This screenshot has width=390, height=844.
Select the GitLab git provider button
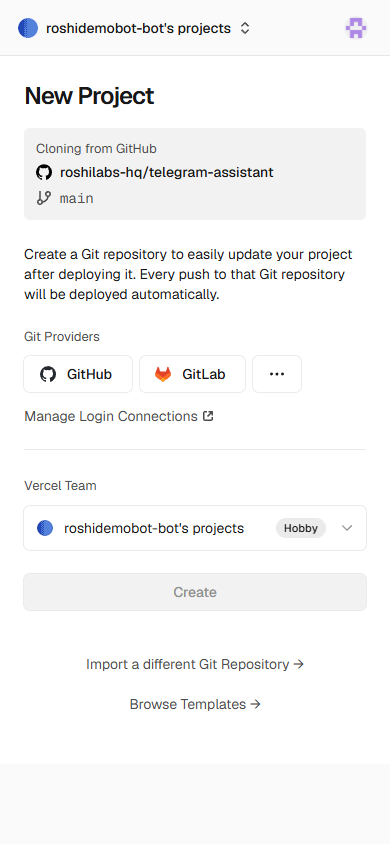(x=193, y=374)
